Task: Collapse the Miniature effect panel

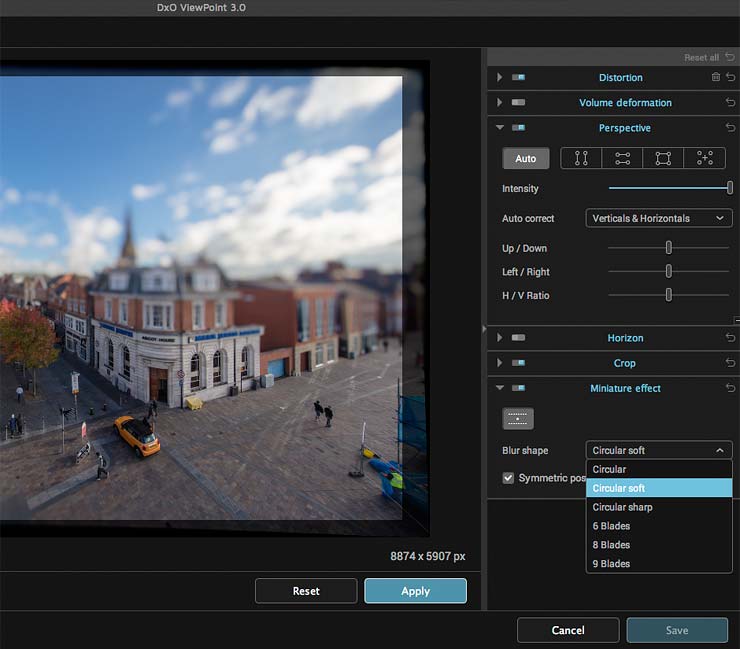Action: pos(500,388)
